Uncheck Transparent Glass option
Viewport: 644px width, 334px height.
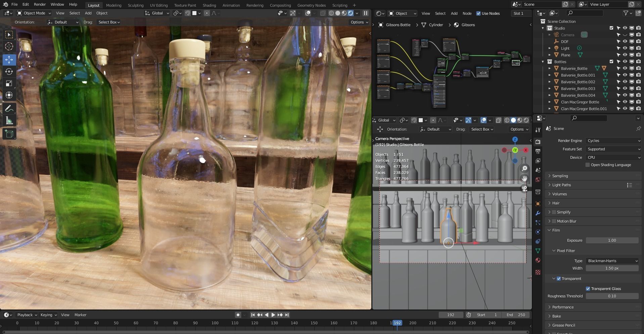(x=588, y=289)
